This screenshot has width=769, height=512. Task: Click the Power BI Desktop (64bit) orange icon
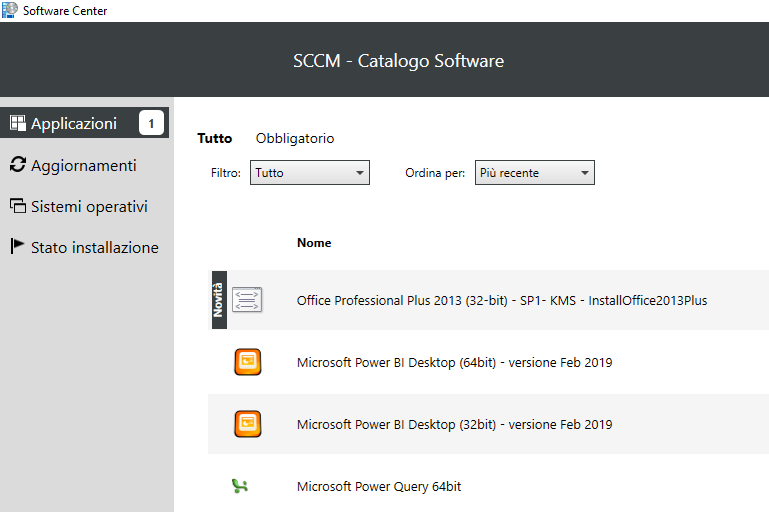[248, 362]
